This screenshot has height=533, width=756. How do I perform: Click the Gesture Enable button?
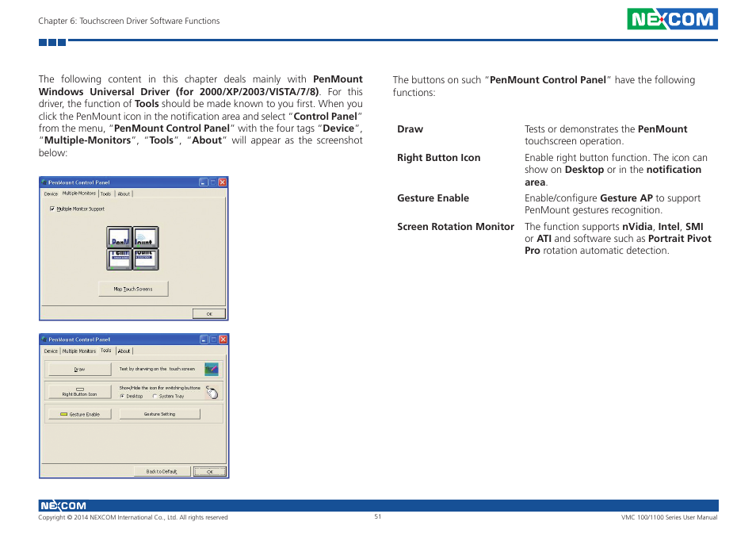coord(79,414)
